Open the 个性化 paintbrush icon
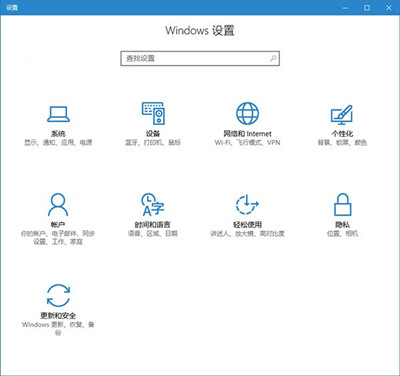The width and height of the screenshot is (400, 376). tap(342, 115)
